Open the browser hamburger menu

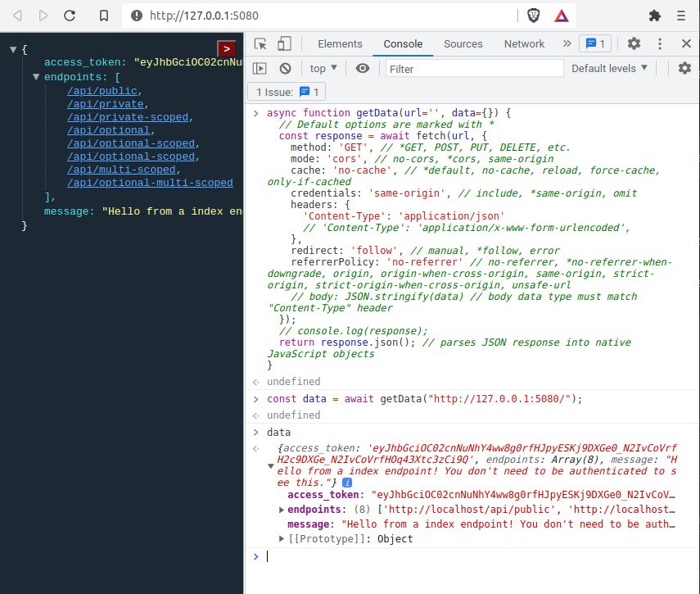[681, 16]
